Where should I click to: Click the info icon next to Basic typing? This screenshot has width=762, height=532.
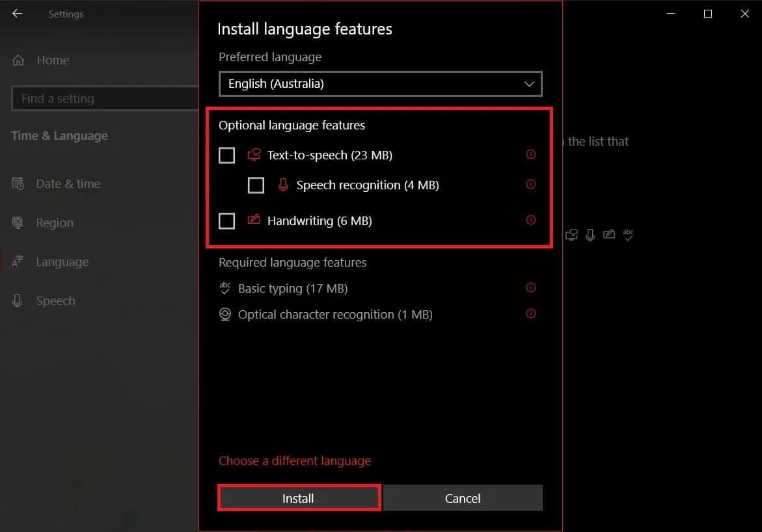[530, 287]
